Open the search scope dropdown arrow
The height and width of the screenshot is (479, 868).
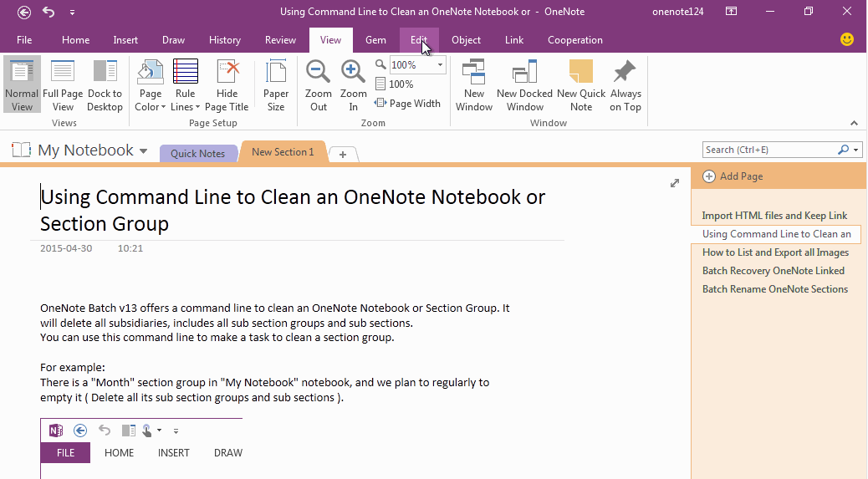pos(855,150)
